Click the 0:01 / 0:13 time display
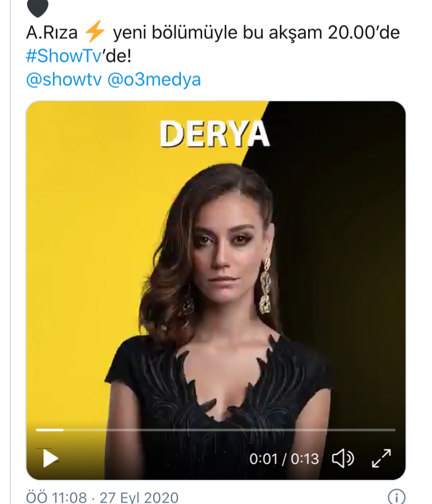The height and width of the screenshot is (504, 432). coord(283,459)
